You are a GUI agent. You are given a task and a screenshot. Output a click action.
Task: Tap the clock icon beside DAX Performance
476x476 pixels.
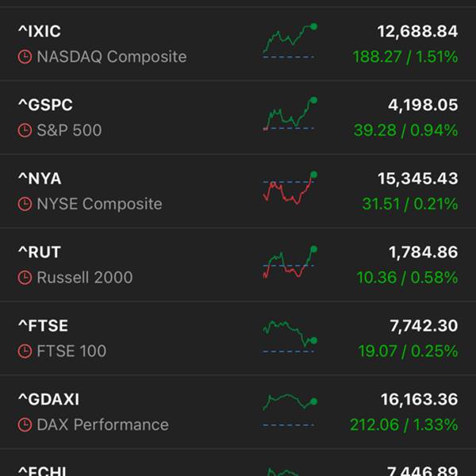tap(25, 424)
